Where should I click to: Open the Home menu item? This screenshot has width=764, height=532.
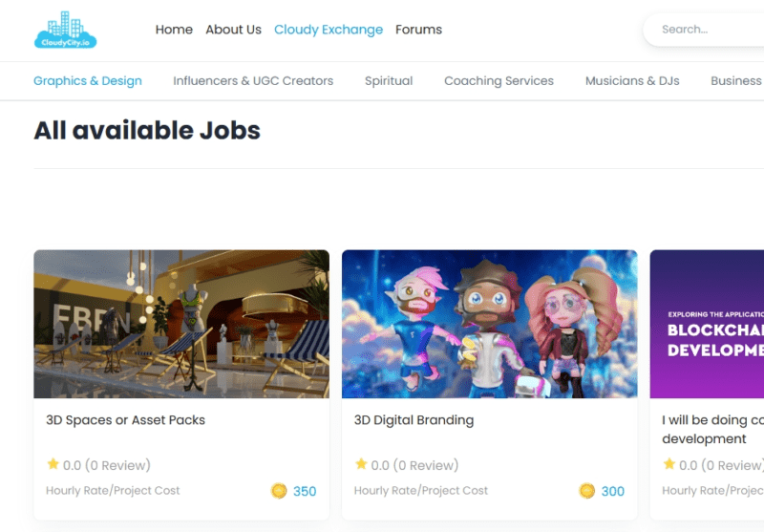click(174, 30)
